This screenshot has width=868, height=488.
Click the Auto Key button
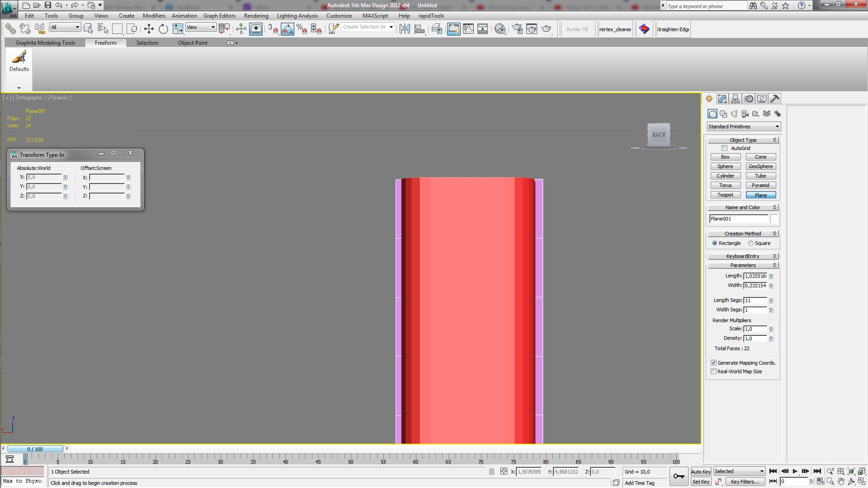coord(700,472)
